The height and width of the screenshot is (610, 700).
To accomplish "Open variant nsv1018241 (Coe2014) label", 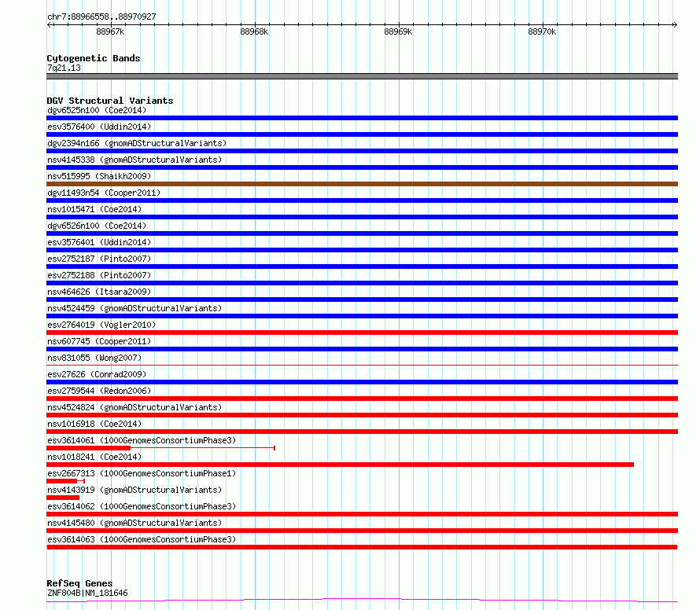I will 94,457.
